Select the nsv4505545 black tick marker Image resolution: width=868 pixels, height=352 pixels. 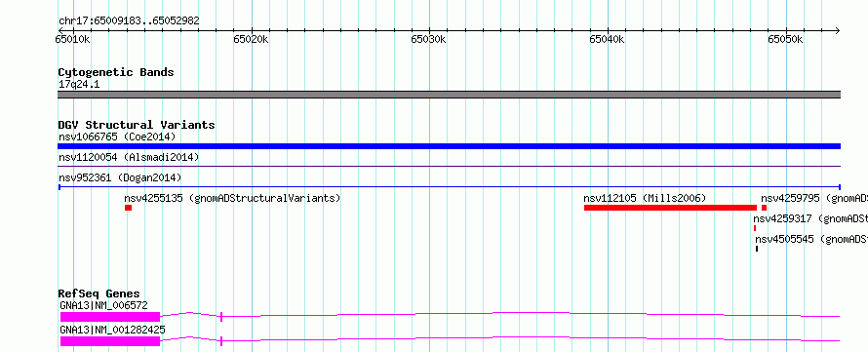coord(757,249)
